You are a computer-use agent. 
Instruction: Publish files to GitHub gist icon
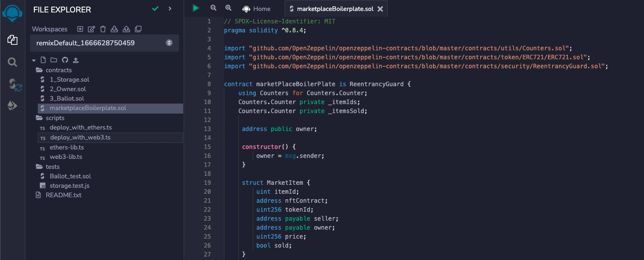pyautogui.click(x=65, y=60)
